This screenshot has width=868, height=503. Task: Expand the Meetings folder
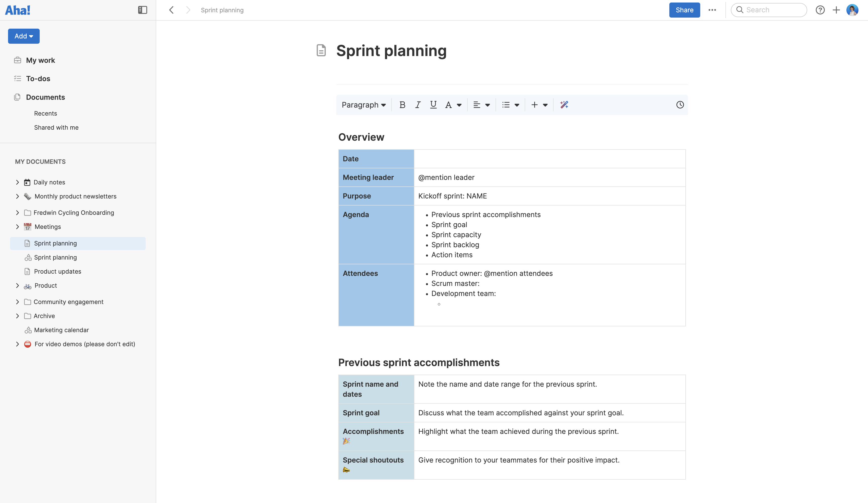(x=18, y=227)
